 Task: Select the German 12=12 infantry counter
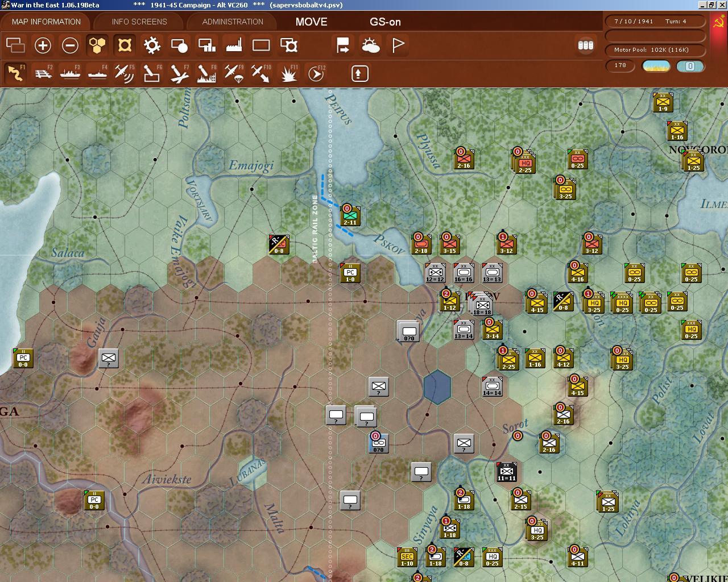[x=435, y=273]
